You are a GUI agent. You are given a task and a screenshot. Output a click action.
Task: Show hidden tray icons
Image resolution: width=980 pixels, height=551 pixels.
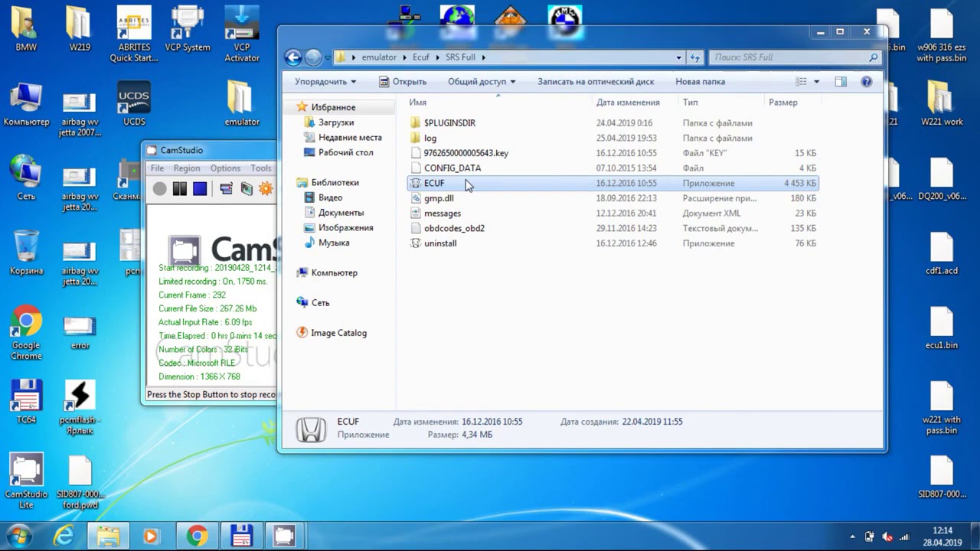853,536
